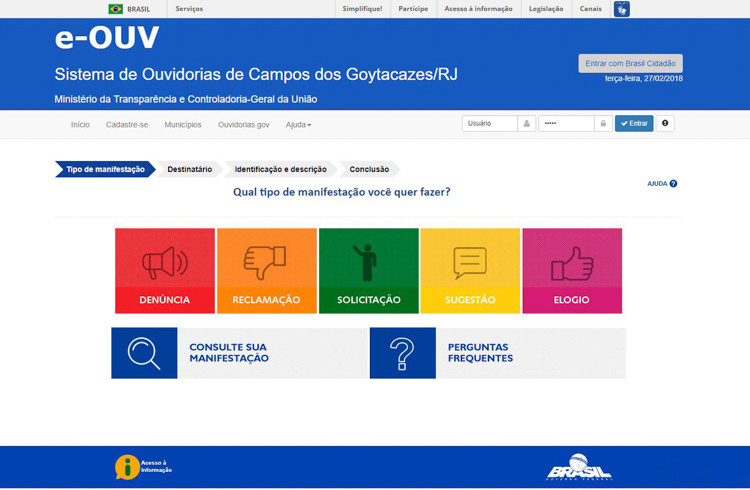Open the Acesso à Informação footer logo
The height and width of the screenshot is (490, 750).
tap(143, 467)
